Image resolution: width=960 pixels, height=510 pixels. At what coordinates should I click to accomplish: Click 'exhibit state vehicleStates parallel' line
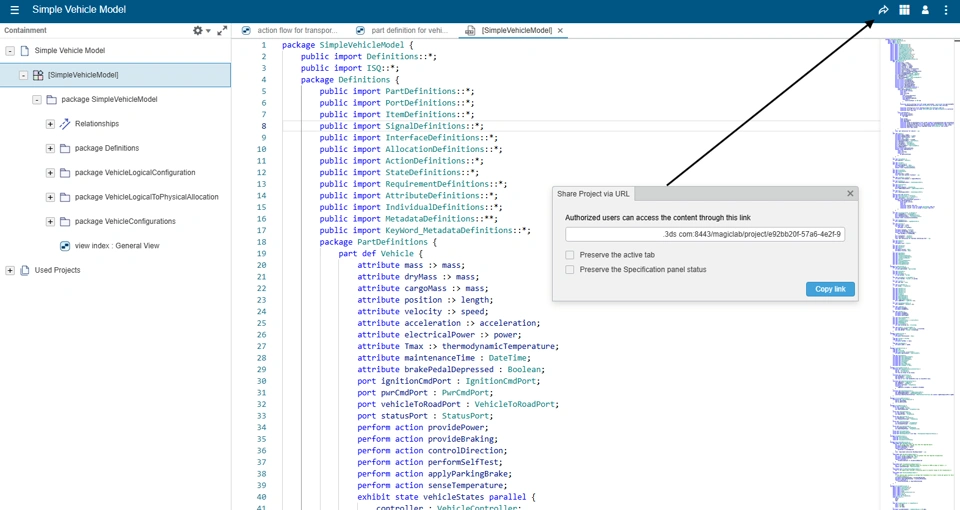(x=446, y=497)
